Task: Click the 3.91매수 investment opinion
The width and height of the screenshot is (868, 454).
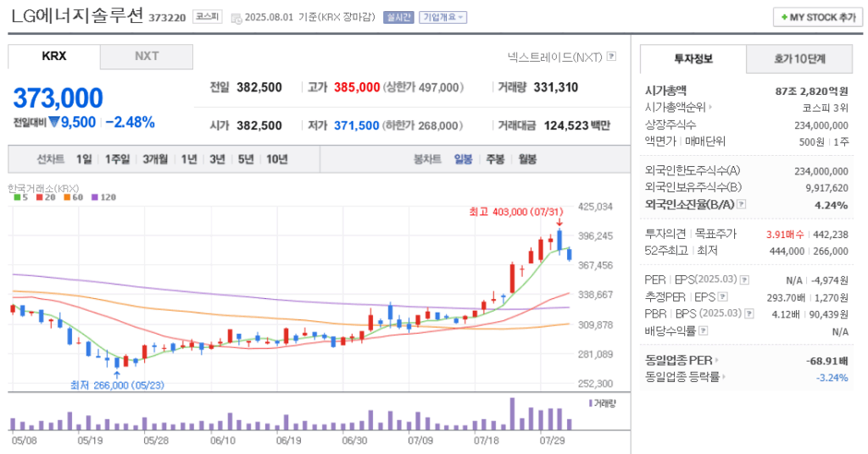Action: pyautogui.click(x=785, y=235)
